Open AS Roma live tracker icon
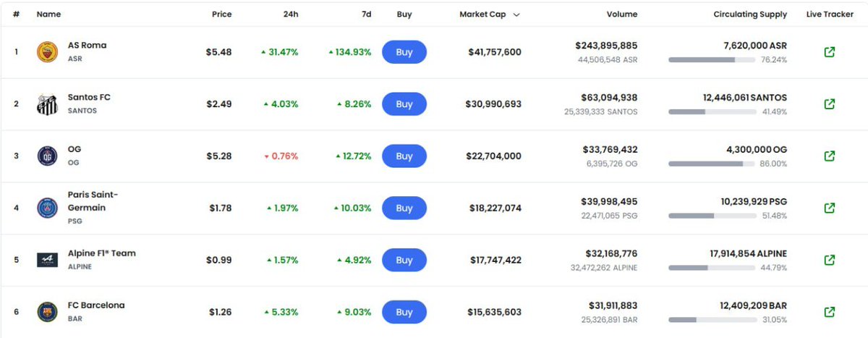Image resolution: width=868 pixels, height=338 pixels. pyautogui.click(x=830, y=52)
